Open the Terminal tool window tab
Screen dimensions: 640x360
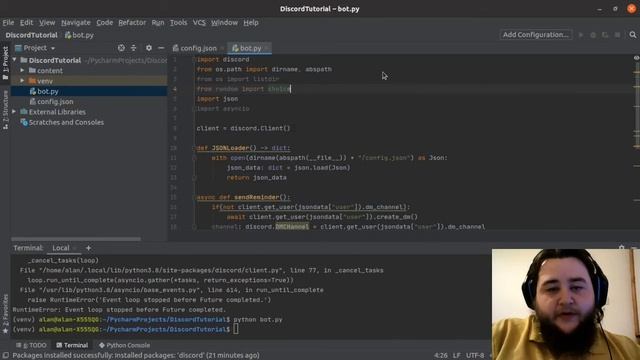click(x=72, y=345)
